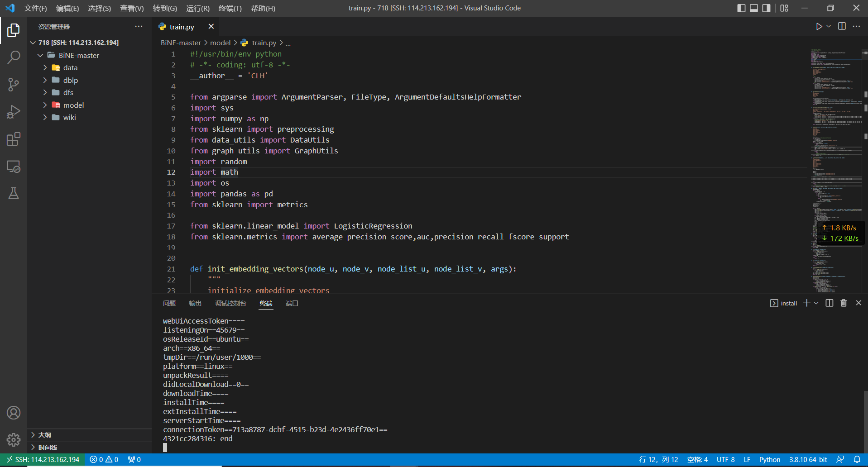This screenshot has height=467, width=868.
Task: Click the train.py breadcrumb segment
Action: click(264, 43)
